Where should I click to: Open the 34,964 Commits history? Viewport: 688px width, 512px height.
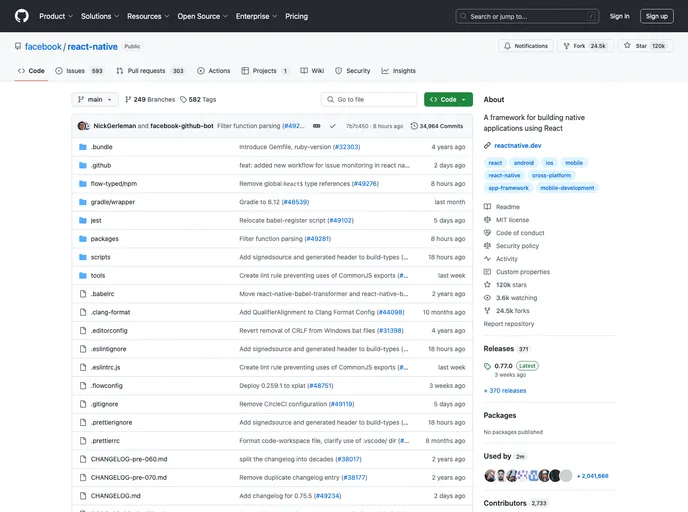pos(437,126)
